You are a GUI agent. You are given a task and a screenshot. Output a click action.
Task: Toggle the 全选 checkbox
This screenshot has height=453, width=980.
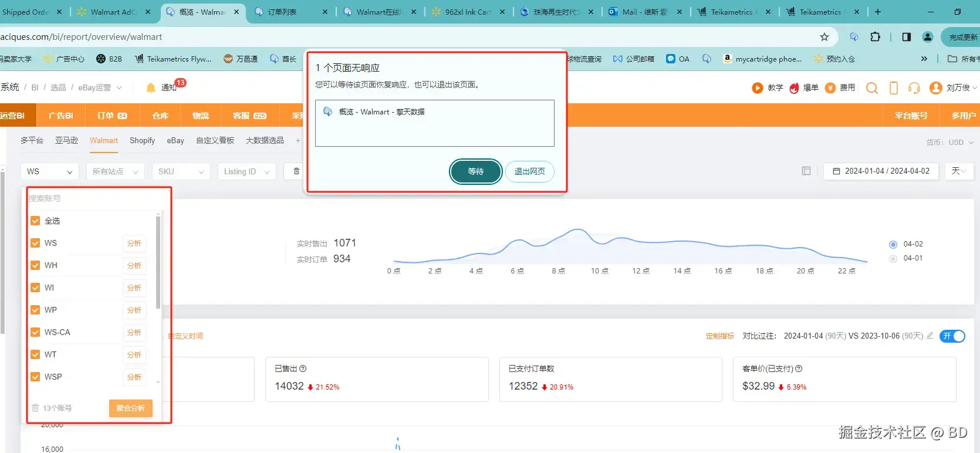pyautogui.click(x=35, y=221)
